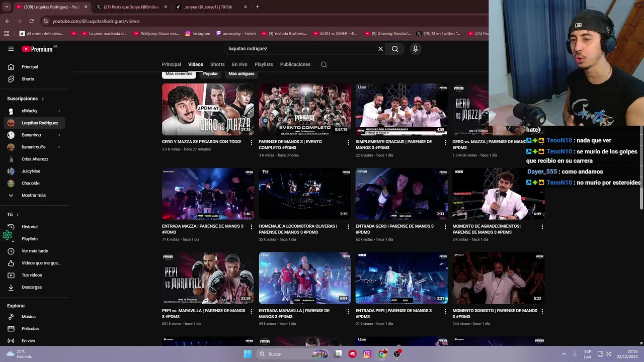The height and width of the screenshot is (362, 644).
Task: Open Criss Alvarezz subscription channel
Action: click(x=34, y=159)
